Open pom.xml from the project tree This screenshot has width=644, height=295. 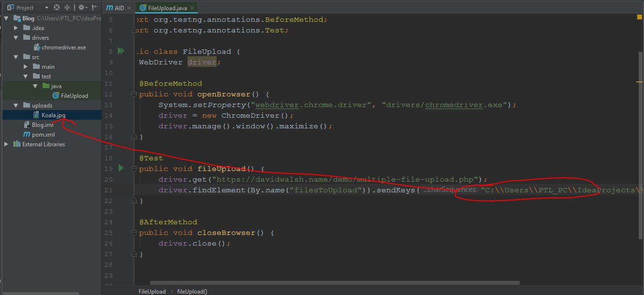pos(43,134)
